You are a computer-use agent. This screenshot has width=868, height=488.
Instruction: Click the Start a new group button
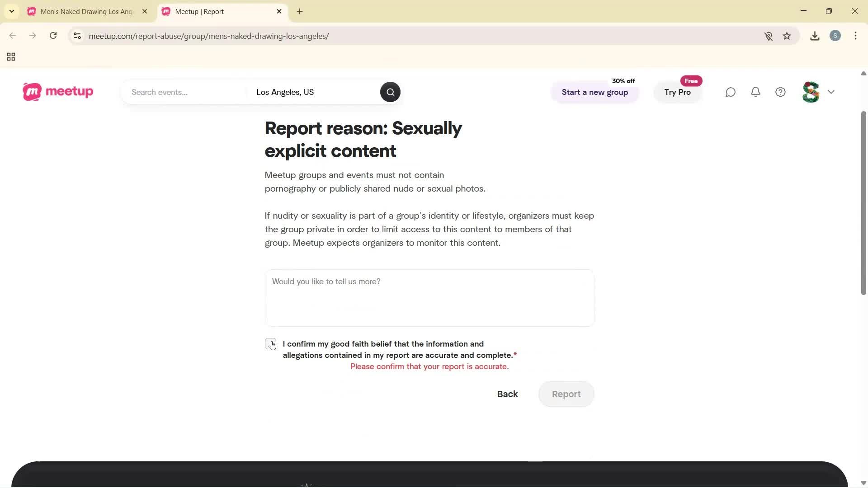coord(595,92)
